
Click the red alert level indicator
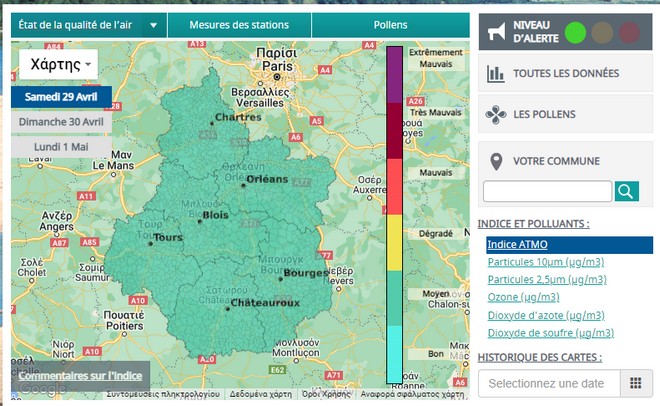[629, 32]
